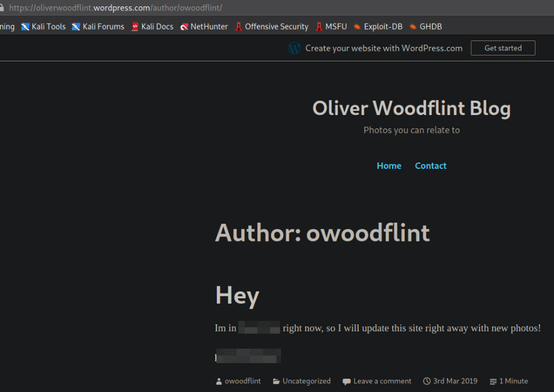Click the URL address bar
The width and height of the screenshot is (554, 392).
(x=277, y=8)
